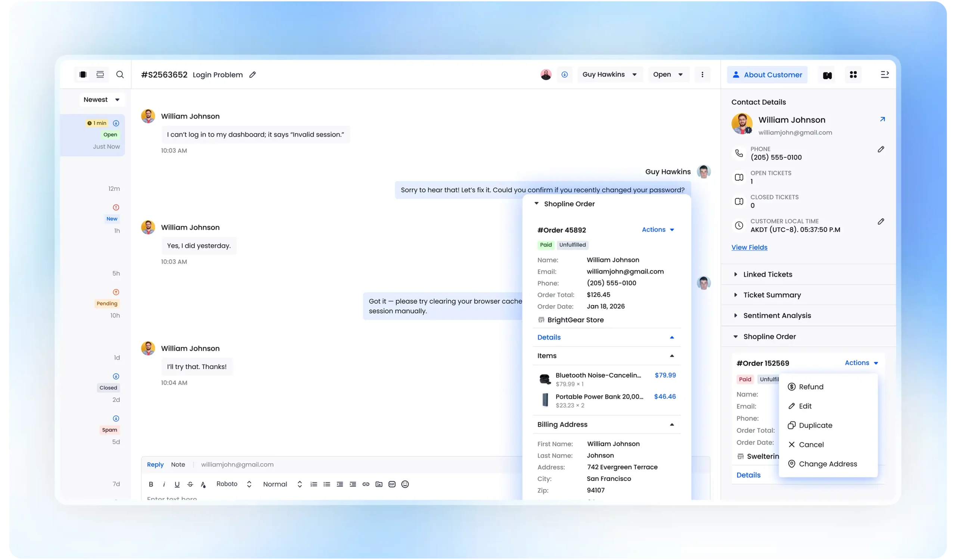The width and height of the screenshot is (956, 560).
Task: Switch to the Note tab
Action: click(x=178, y=464)
